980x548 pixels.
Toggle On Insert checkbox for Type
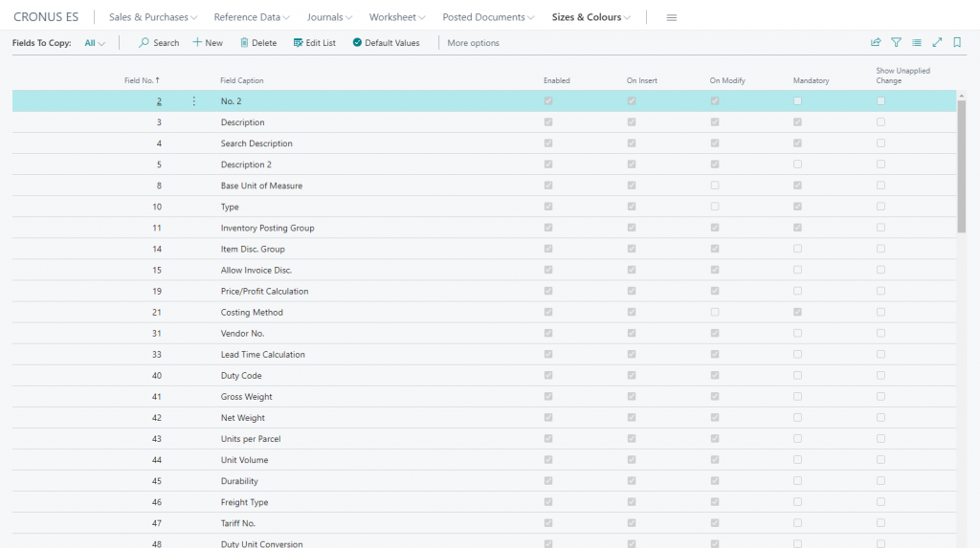tap(632, 207)
